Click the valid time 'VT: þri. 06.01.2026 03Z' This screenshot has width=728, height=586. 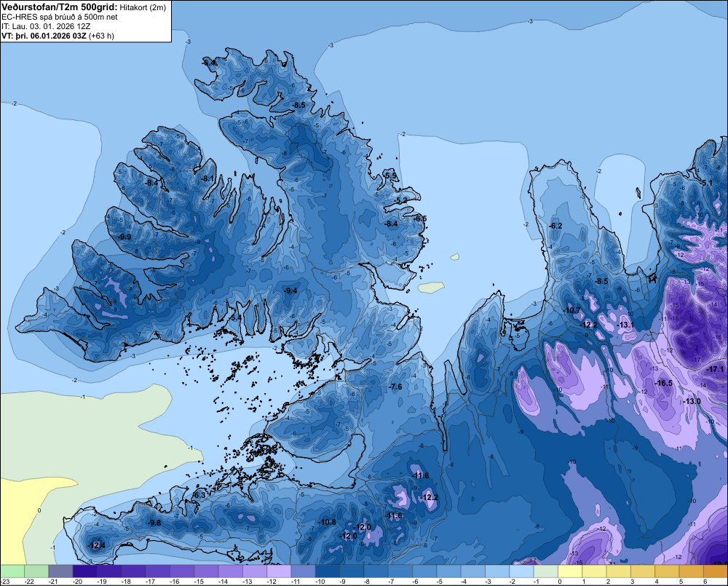point(44,35)
